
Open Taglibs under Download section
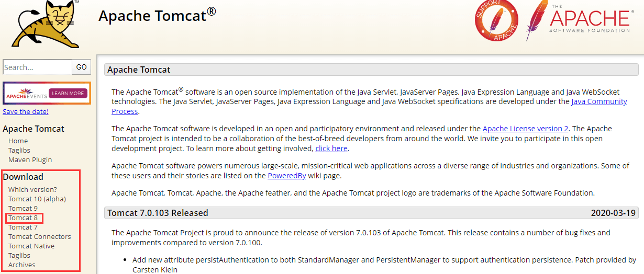click(19, 255)
